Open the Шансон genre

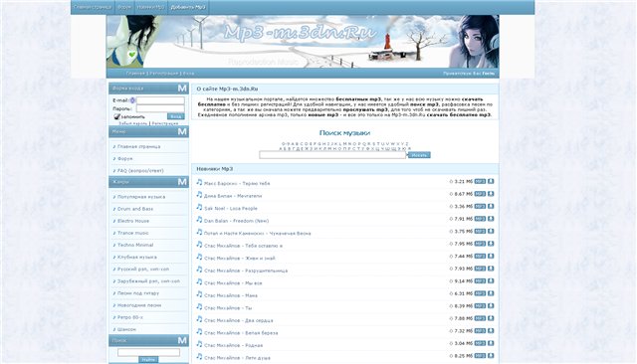tap(126, 329)
